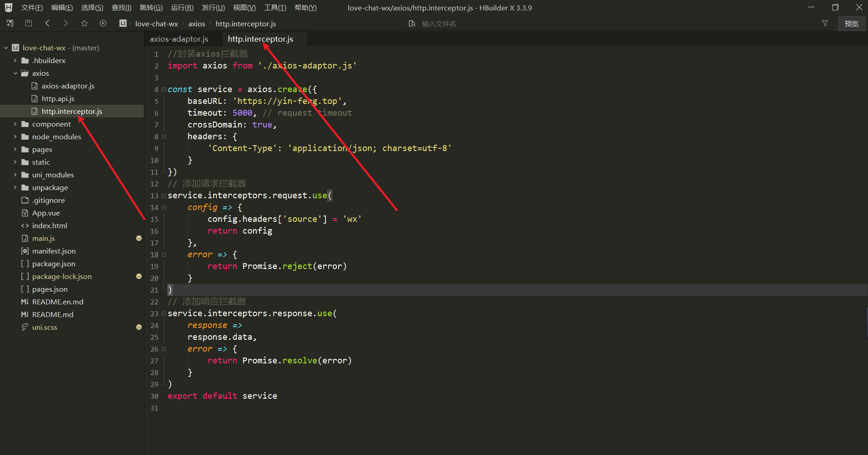
Task: Click the bookmark star icon
Action: point(84,23)
